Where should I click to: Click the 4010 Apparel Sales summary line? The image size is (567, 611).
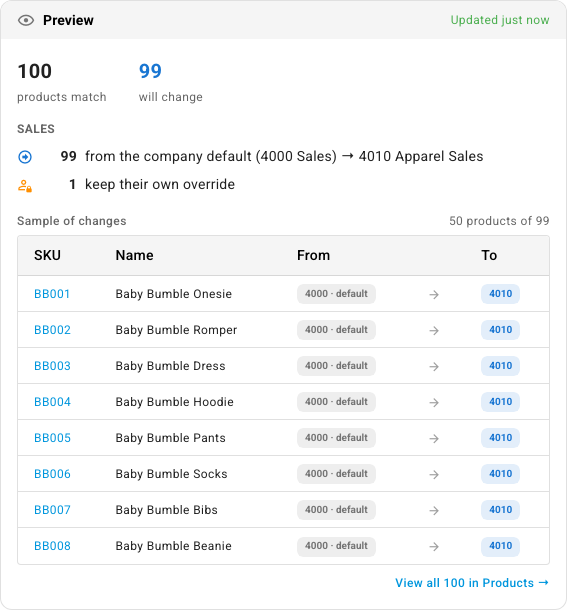272,156
